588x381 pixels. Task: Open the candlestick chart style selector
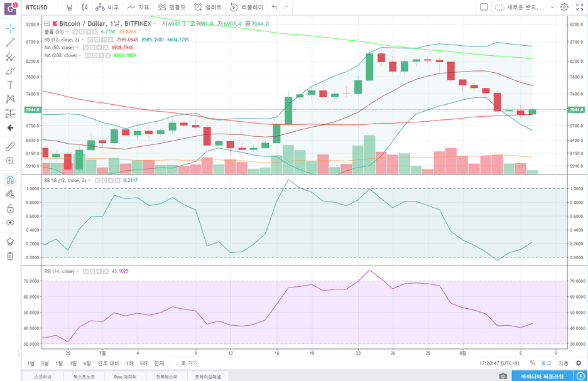coord(84,7)
